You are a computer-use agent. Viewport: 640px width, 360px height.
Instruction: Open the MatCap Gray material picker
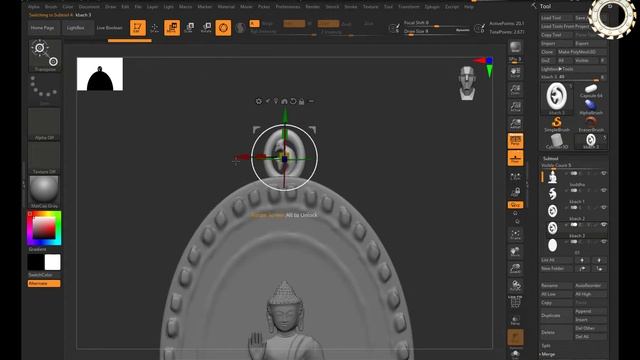pos(44,192)
